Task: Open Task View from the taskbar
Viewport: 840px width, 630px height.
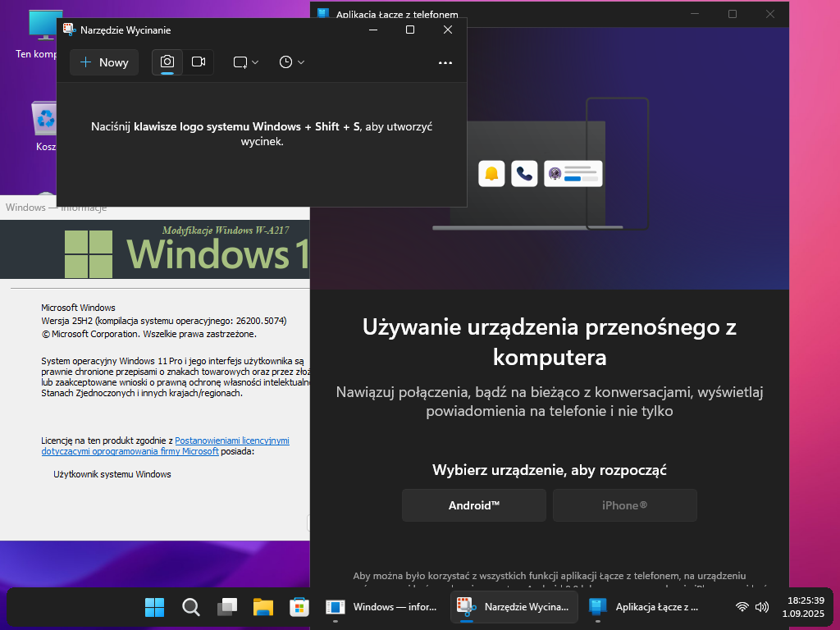Action: pos(226,607)
